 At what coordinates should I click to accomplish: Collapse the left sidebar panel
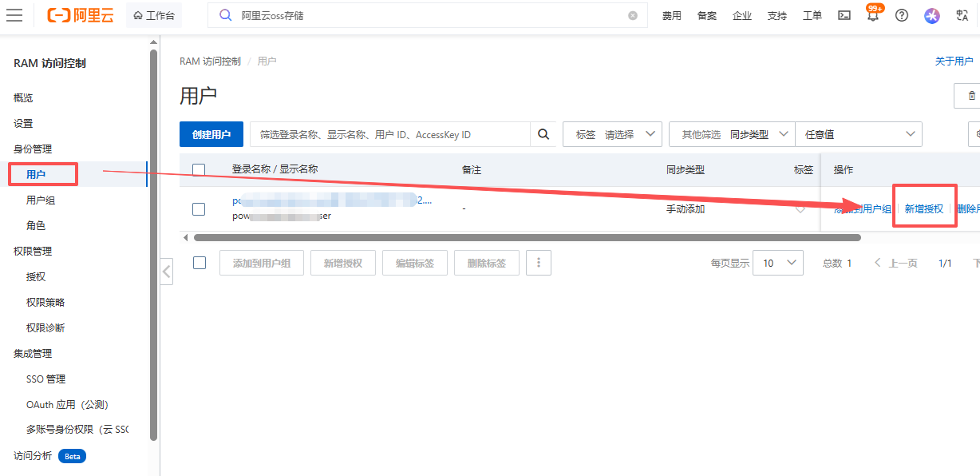166,272
